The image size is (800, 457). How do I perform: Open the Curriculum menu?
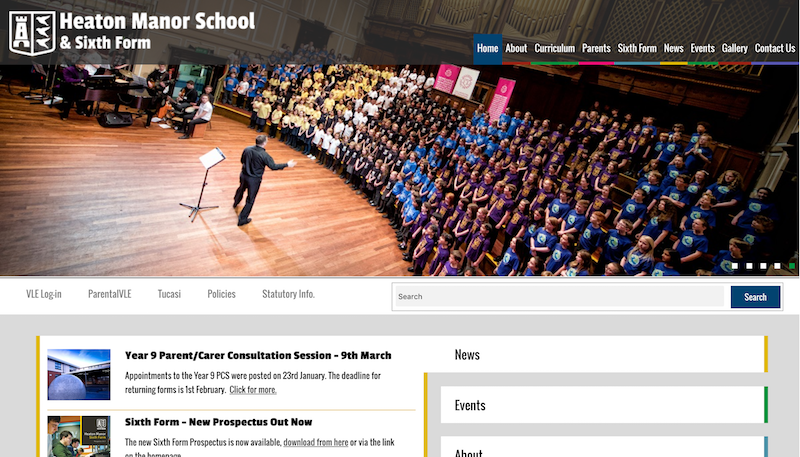(554, 48)
